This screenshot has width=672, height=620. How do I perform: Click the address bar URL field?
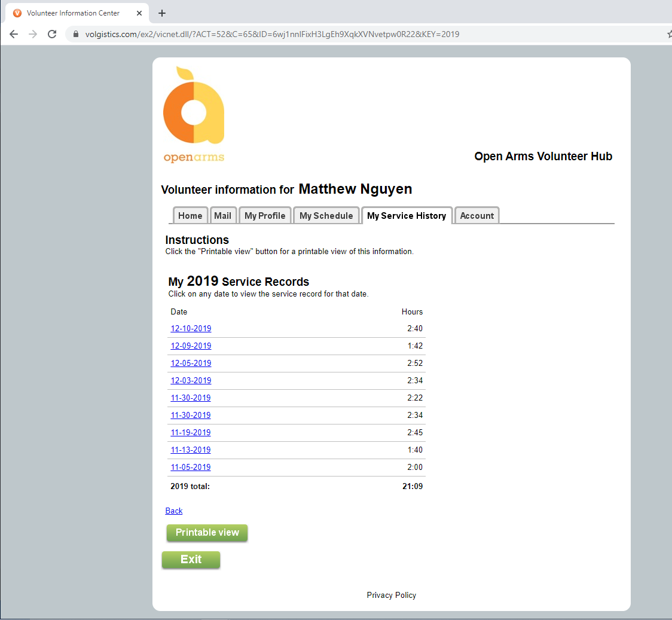coord(272,34)
